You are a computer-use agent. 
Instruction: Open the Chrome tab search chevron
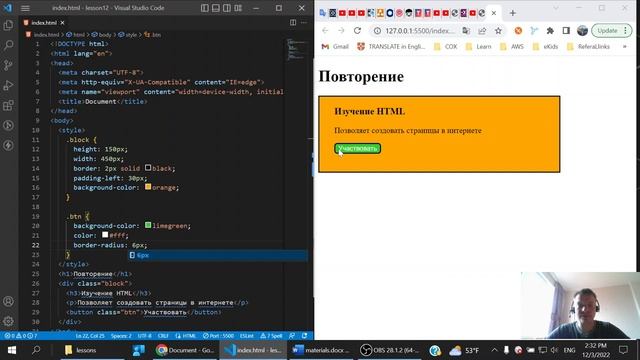click(x=556, y=8)
